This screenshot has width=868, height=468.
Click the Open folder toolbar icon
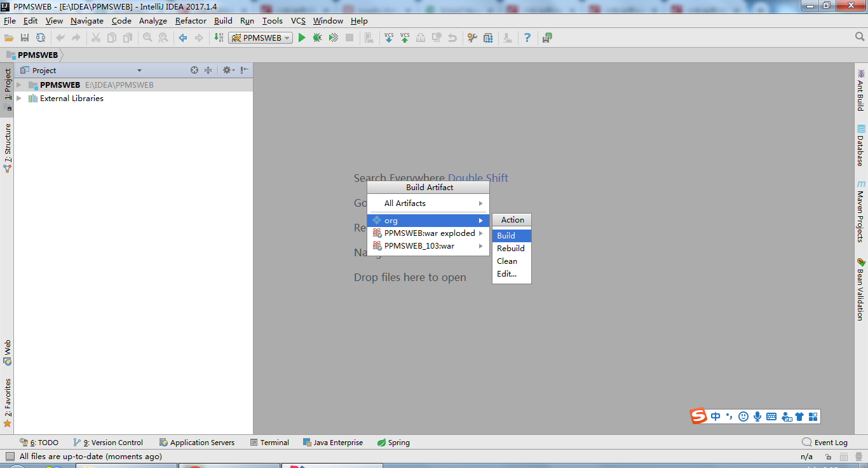9,38
